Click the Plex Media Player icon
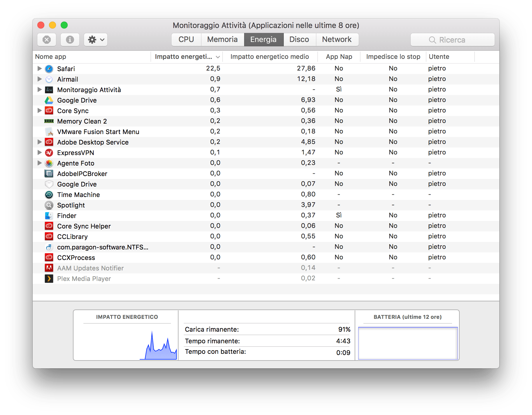The width and height of the screenshot is (532, 415). (x=49, y=279)
